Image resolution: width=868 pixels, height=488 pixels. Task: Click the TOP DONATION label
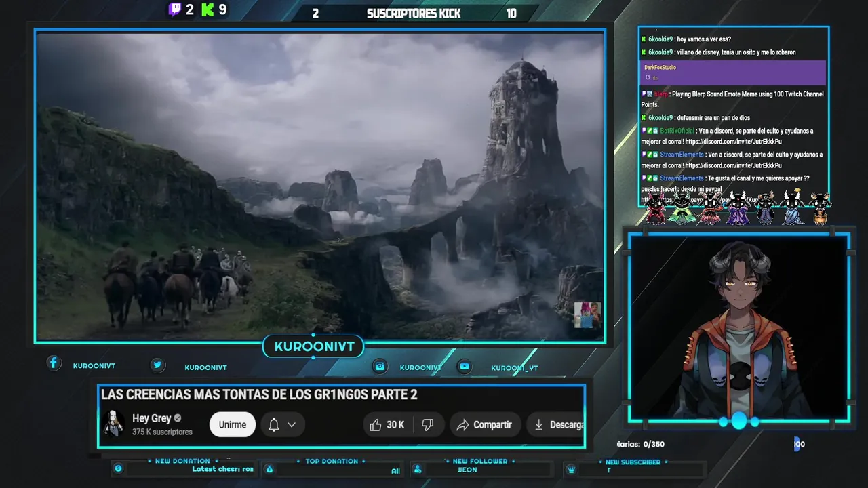[332, 462]
